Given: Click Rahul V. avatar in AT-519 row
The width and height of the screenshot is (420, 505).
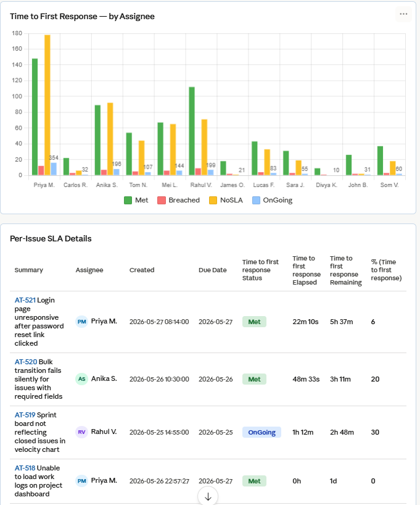Looking at the screenshot, I should [82, 432].
